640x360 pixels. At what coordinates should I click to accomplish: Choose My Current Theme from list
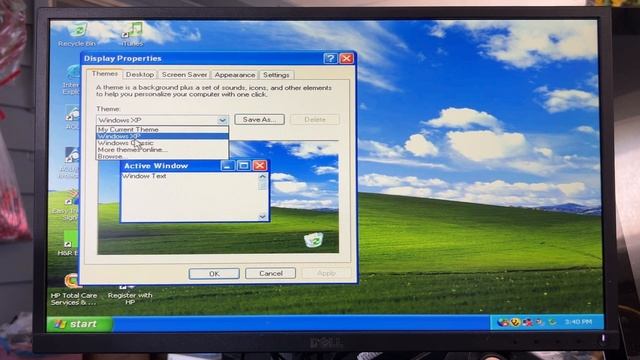point(162,129)
